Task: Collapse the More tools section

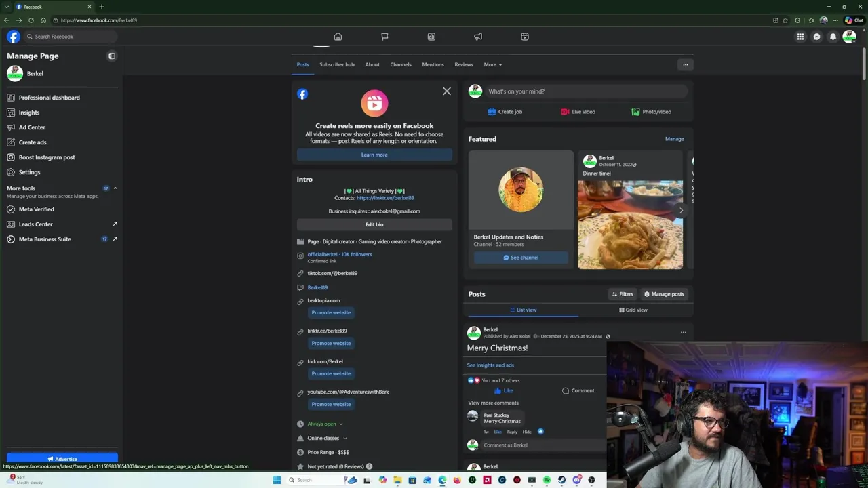Action: click(x=115, y=188)
